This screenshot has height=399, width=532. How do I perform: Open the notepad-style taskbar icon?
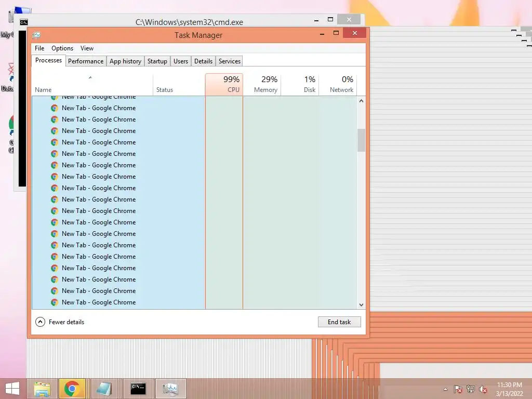[104, 389]
